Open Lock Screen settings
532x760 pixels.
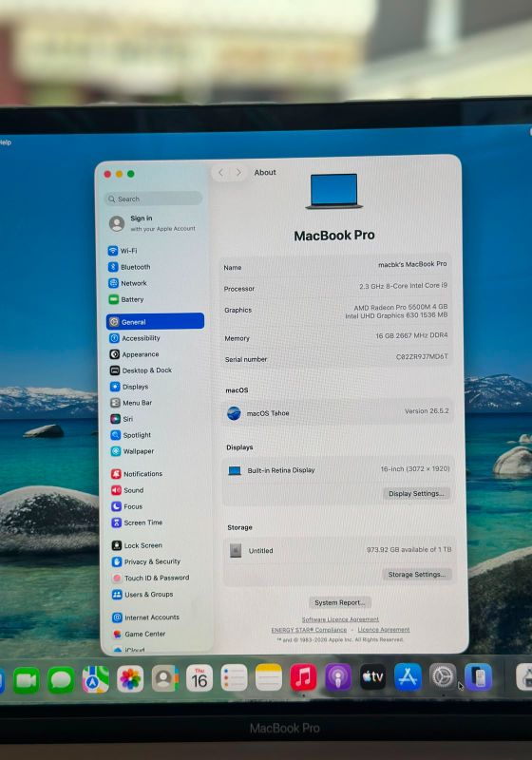[137, 545]
